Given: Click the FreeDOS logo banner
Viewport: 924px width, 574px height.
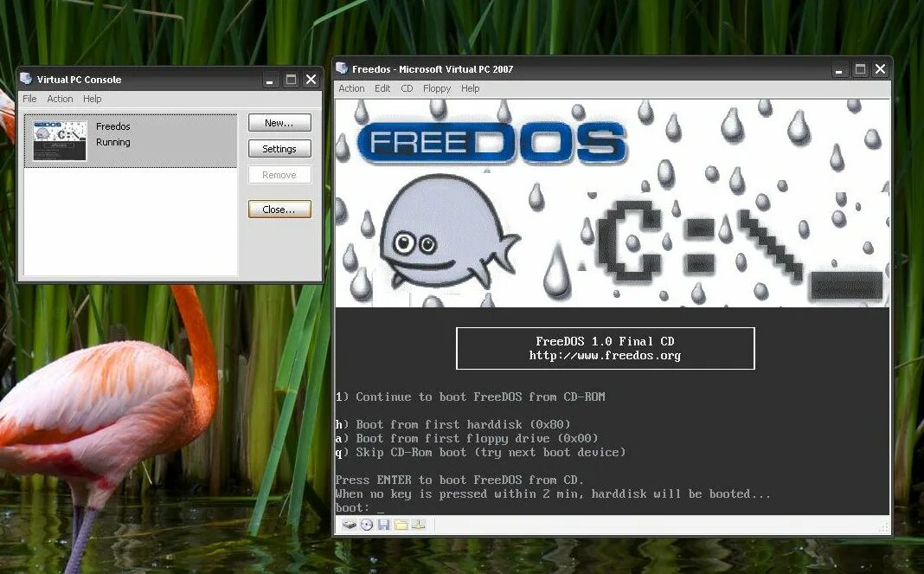Looking at the screenshot, I should click(492, 142).
